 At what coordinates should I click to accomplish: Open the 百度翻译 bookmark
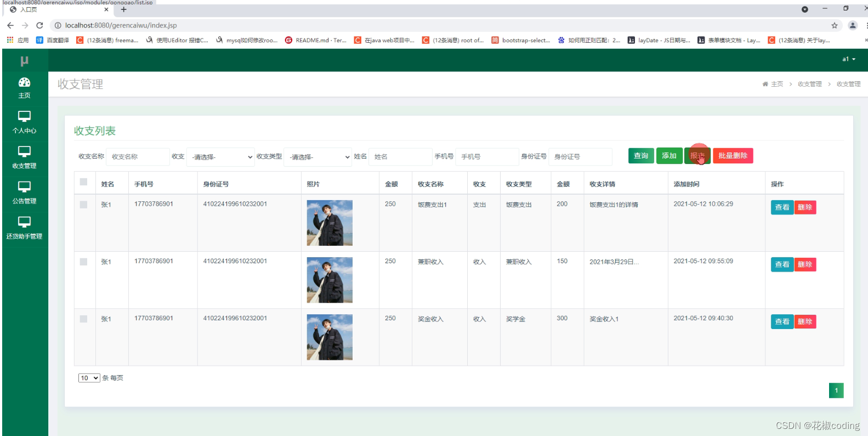53,40
